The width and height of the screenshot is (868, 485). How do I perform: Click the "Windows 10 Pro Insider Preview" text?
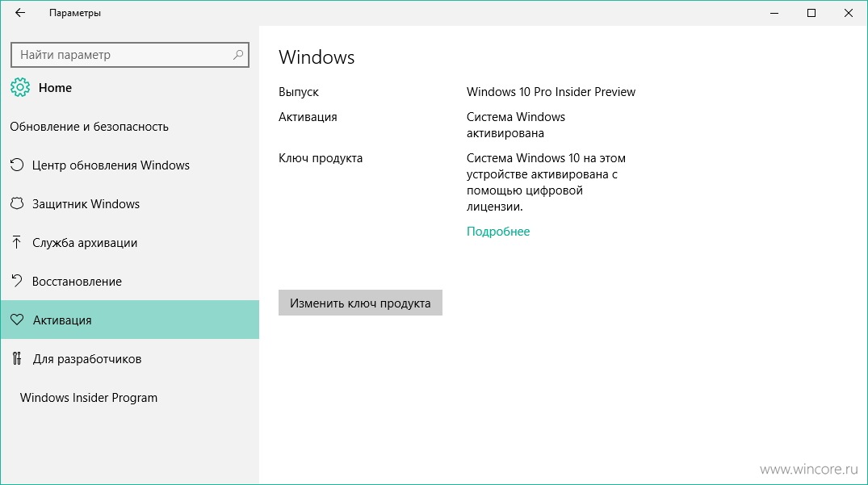click(x=551, y=92)
